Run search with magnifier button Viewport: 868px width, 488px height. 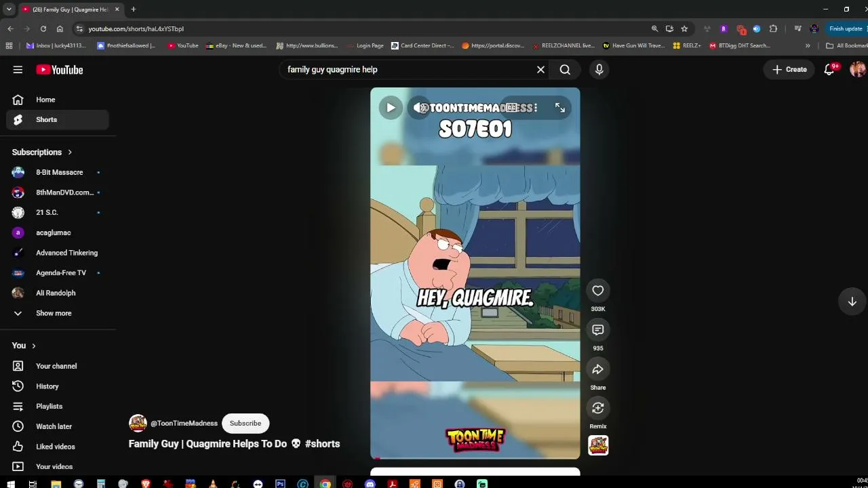565,70
